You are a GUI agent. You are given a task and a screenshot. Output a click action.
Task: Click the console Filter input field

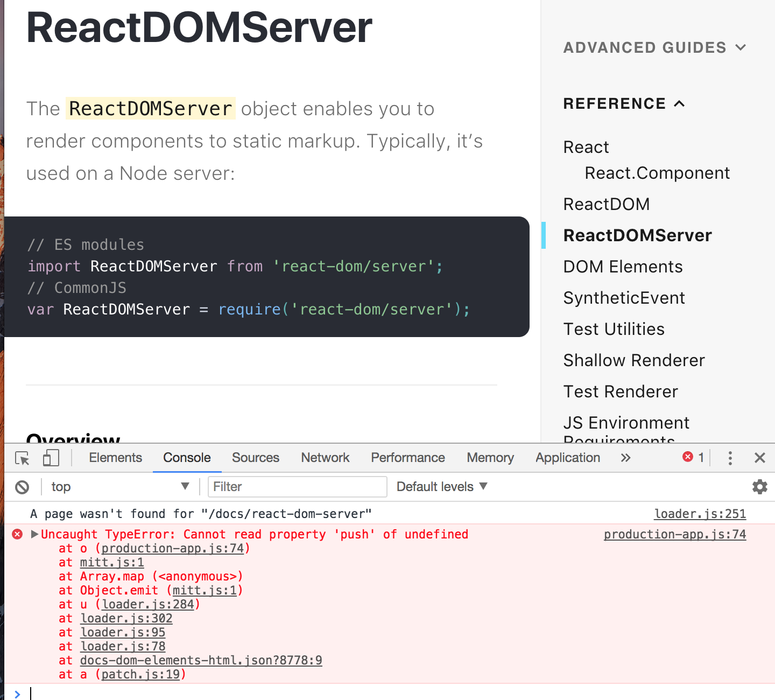(x=298, y=487)
